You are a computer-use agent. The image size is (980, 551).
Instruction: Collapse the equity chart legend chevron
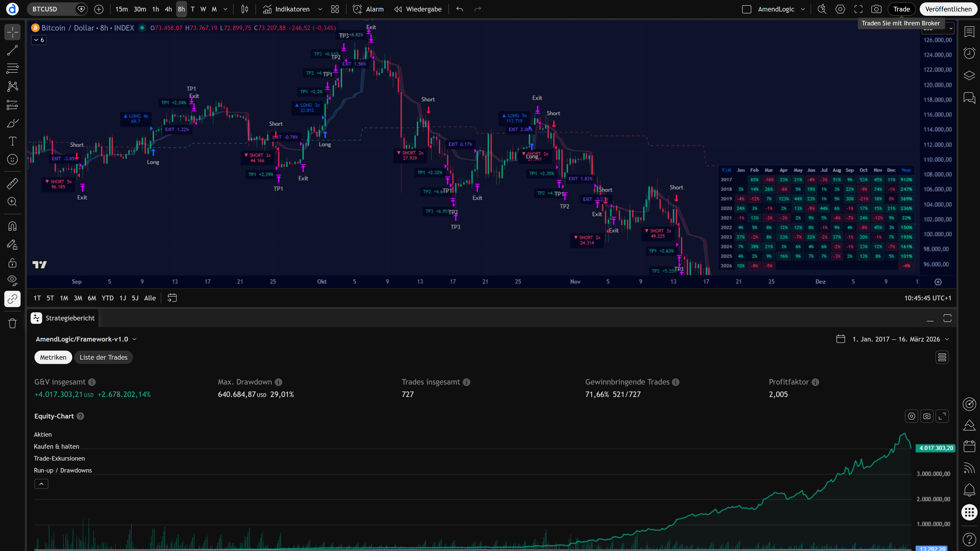point(41,484)
